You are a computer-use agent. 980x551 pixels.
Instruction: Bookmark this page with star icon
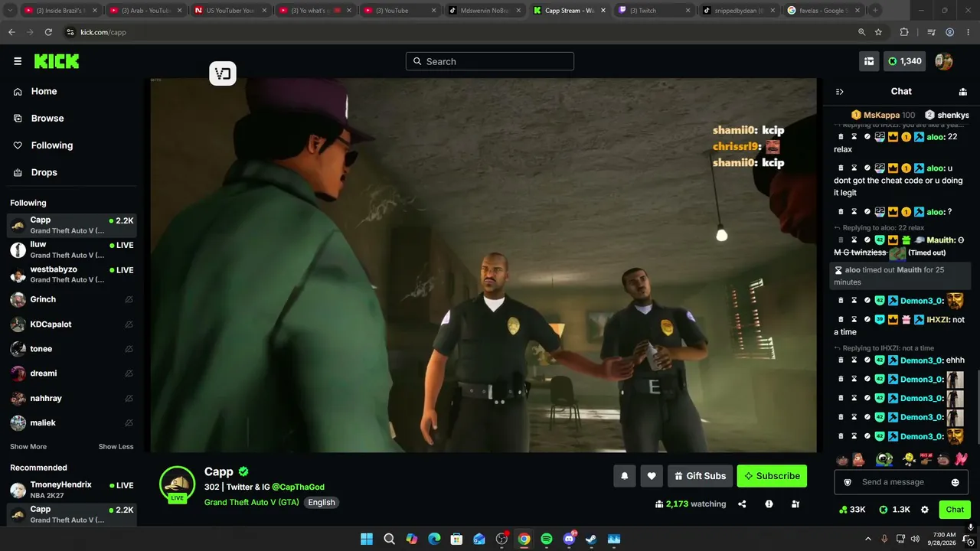pyautogui.click(x=879, y=32)
